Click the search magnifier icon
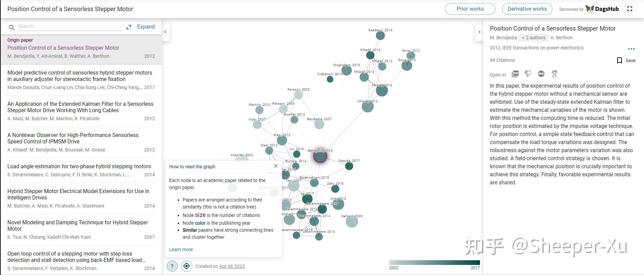Viewport: 644px width, 275px height. click(x=12, y=28)
